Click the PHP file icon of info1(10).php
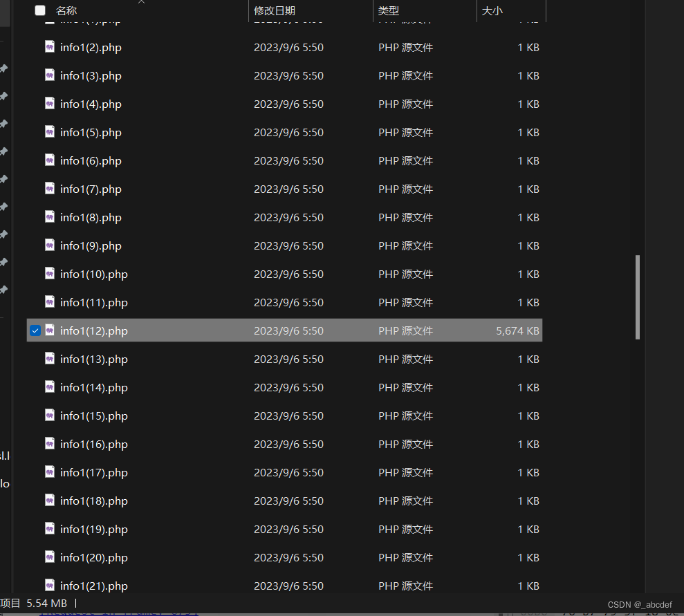684x616 pixels. coord(50,273)
